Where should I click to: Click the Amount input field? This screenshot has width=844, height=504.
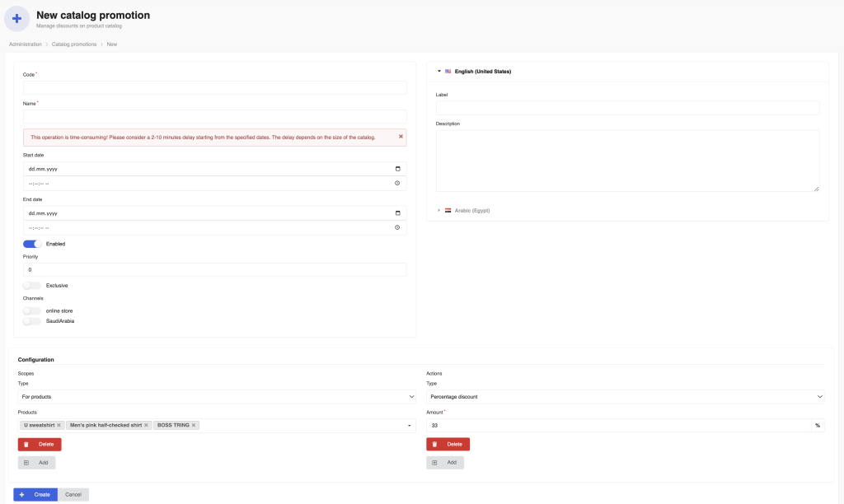pyautogui.click(x=618, y=426)
